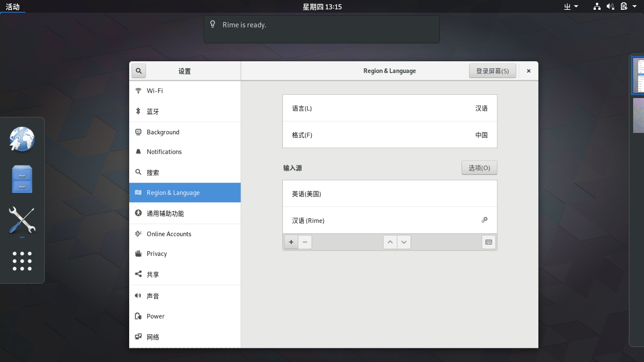The width and height of the screenshot is (644, 362).
Task: Open input source 选项(O) options
Action: click(479, 168)
